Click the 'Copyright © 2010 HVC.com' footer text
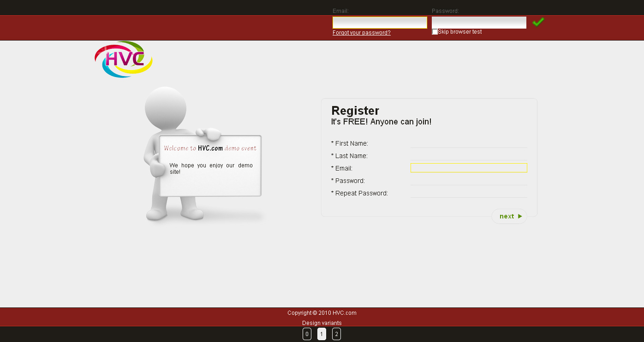This screenshot has height=342, width=644. (x=322, y=313)
